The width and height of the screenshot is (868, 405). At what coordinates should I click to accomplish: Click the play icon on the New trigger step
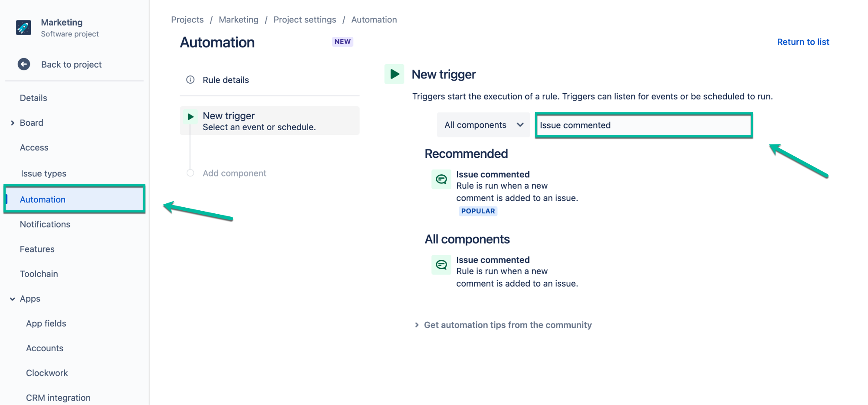click(x=190, y=116)
